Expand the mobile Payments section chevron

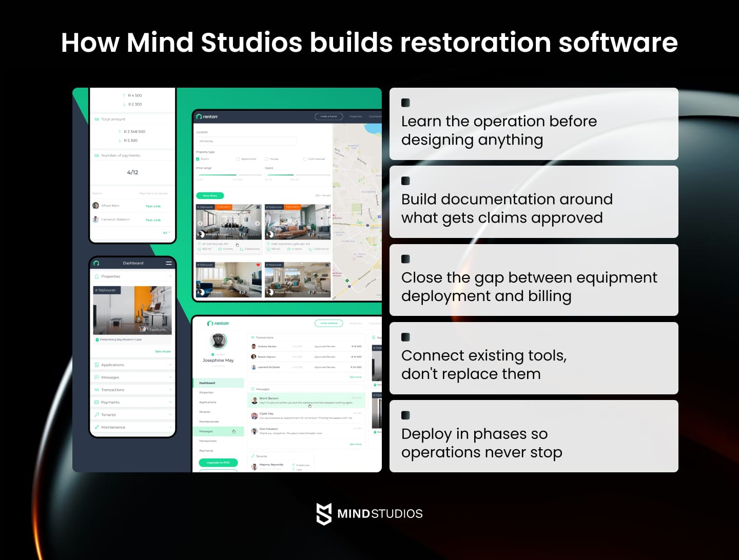170,402
